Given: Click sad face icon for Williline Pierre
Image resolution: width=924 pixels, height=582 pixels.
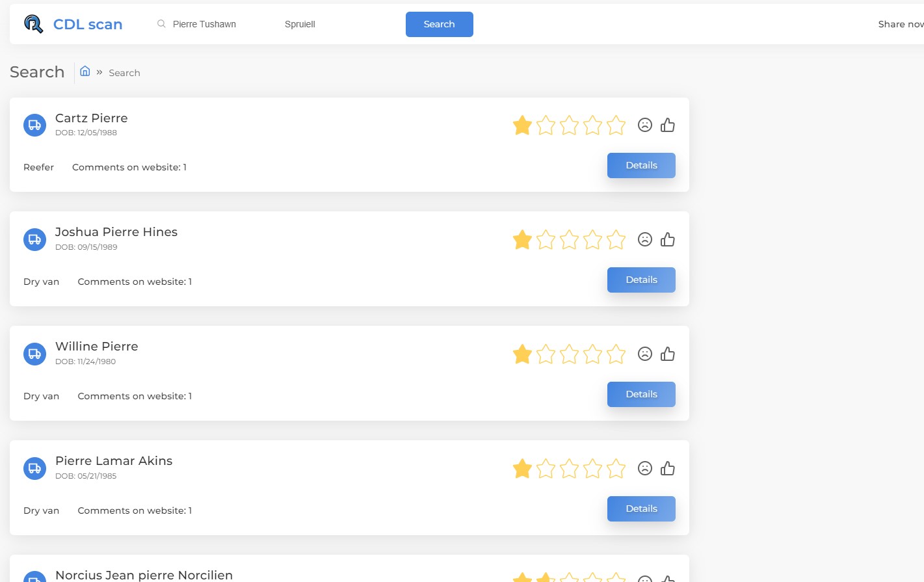Looking at the screenshot, I should tap(644, 354).
